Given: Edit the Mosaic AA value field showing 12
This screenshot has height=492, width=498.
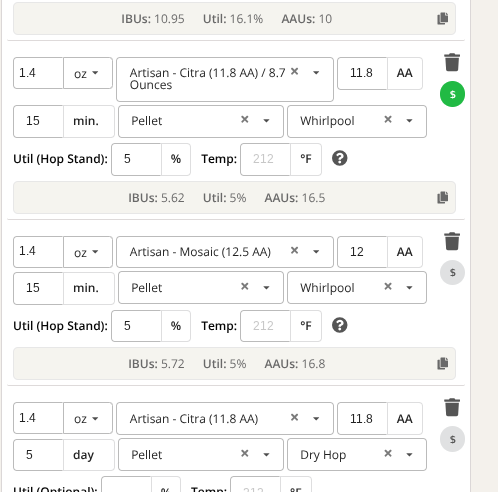Looking at the screenshot, I should 362,252.
